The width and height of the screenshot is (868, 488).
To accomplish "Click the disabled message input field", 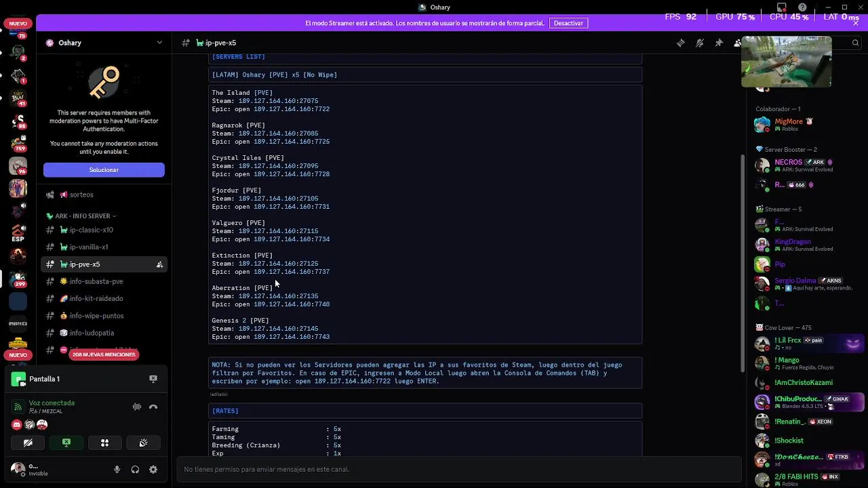I will (458, 469).
